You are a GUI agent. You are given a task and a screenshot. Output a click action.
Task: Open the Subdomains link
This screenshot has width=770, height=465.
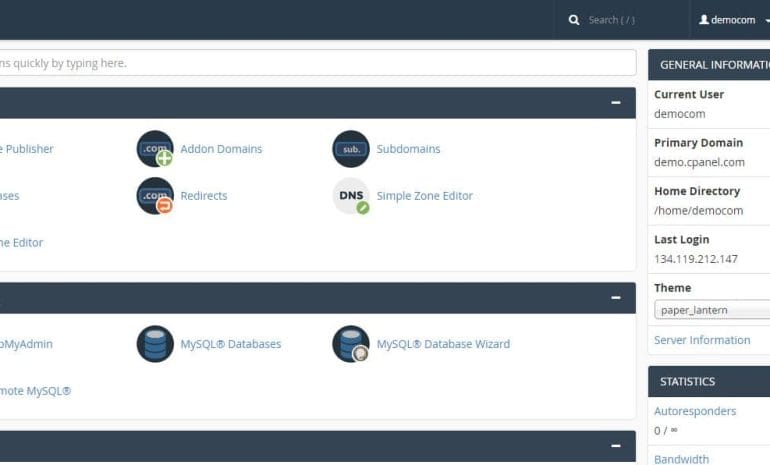pyautogui.click(x=408, y=149)
